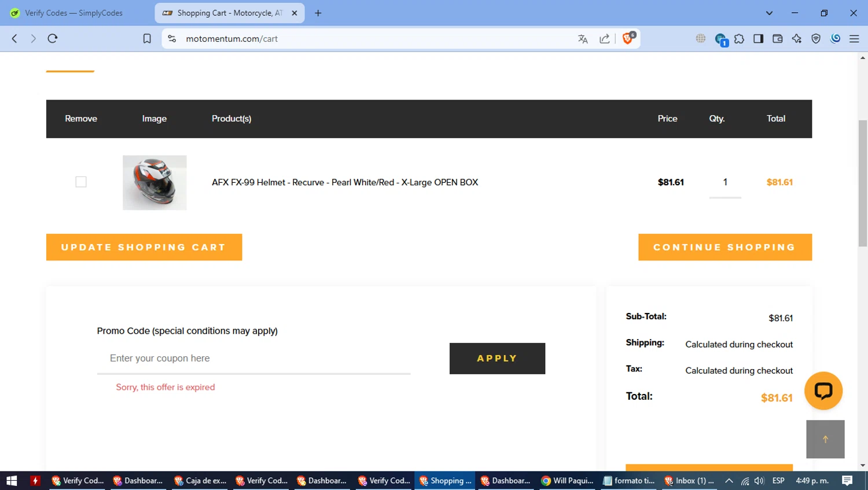Reload the current page
868x490 pixels.
tap(53, 39)
